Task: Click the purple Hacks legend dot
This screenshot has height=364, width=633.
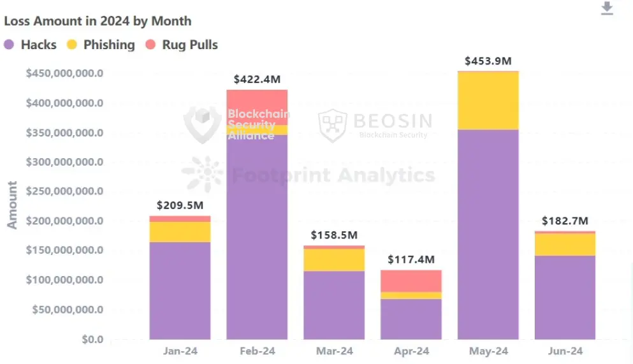Action: coord(10,45)
